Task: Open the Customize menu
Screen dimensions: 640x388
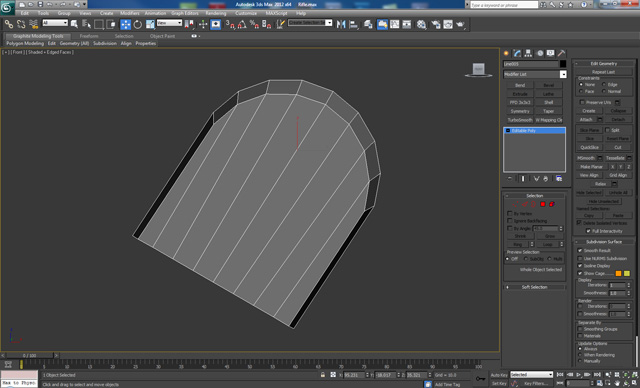Action: 246,13
